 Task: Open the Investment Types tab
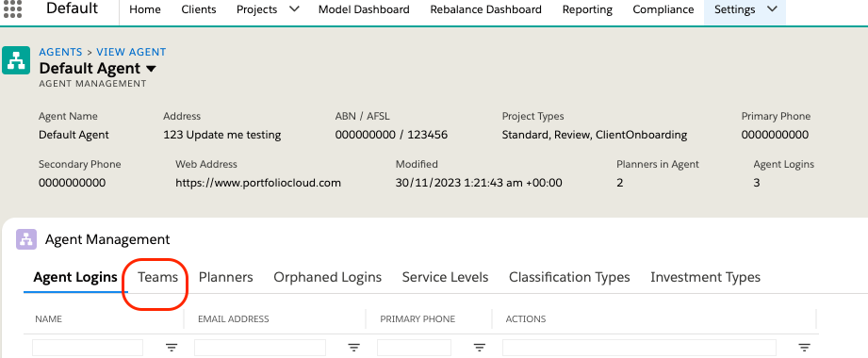[705, 277]
